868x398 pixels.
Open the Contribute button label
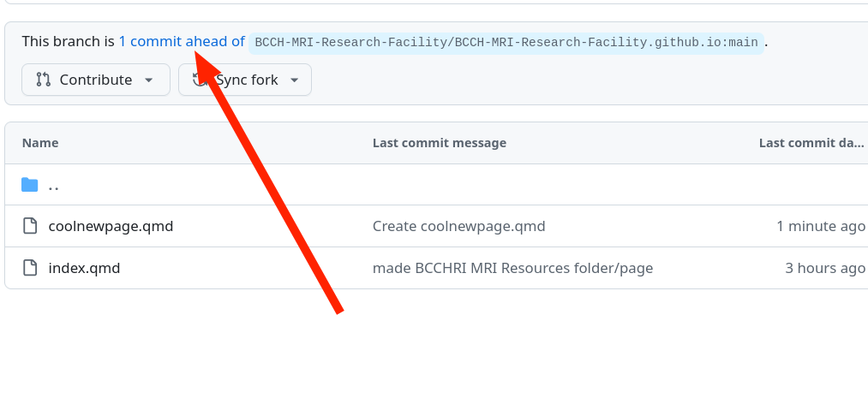pos(95,80)
